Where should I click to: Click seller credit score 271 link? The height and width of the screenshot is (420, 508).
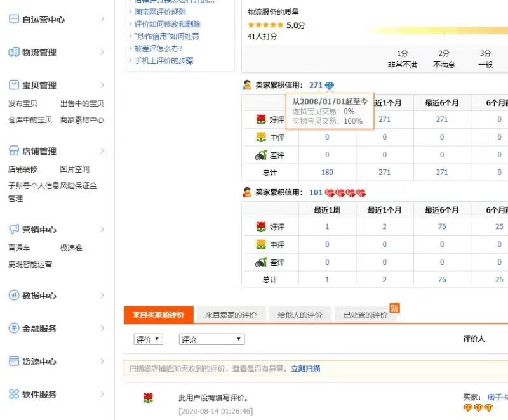(x=316, y=85)
